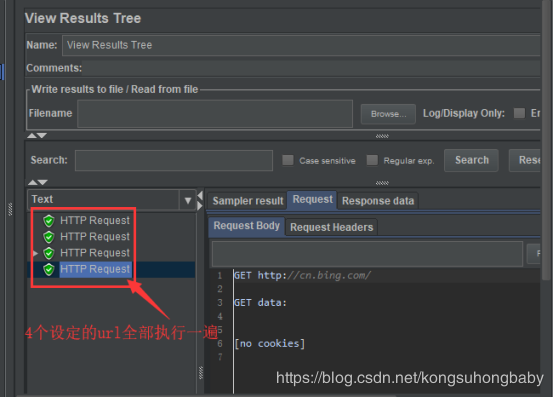Open the Request Body sub-tab
Image resolution: width=554 pixels, height=397 pixels.
(246, 226)
